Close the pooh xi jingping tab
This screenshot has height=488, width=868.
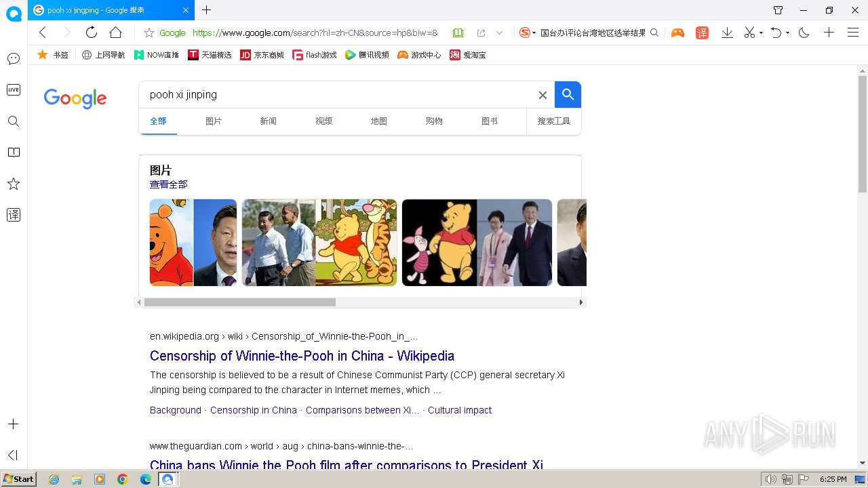click(186, 10)
